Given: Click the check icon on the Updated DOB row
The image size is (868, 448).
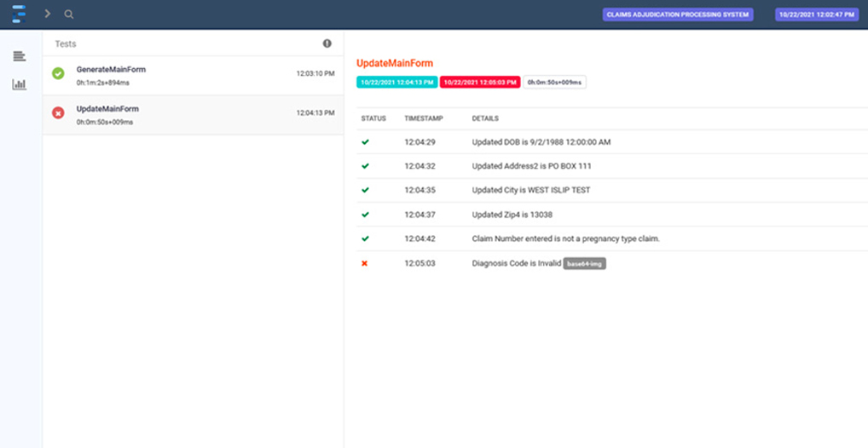Looking at the screenshot, I should coord(365,142).
